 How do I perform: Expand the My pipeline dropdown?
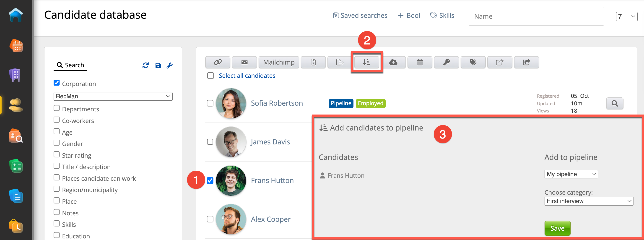(x=571, y=174)
